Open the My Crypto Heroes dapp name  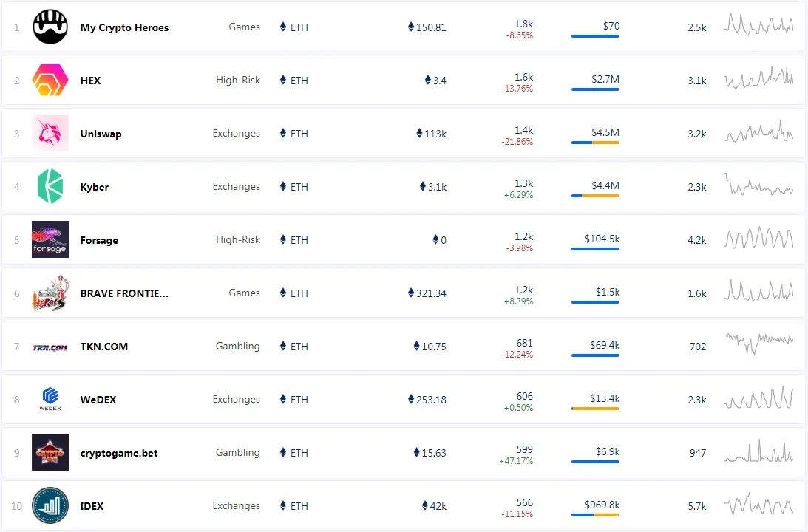click(x=124, y=27)
